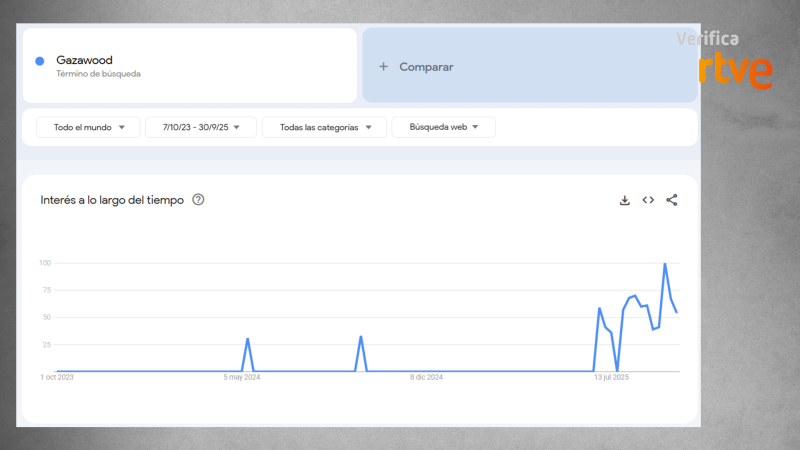Click the 8 dic 2024 axis label
The height and width of the screenshot is (450, 800).
427,378
